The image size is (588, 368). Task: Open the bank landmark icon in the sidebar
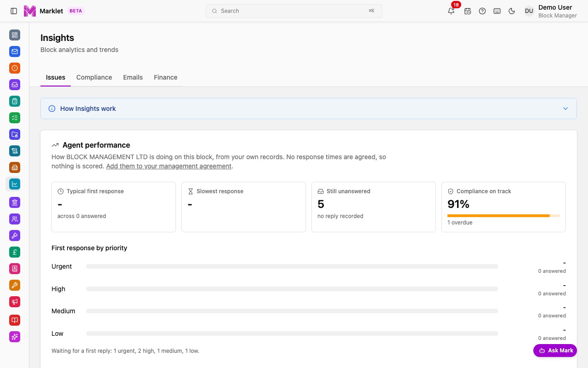coord(15,202)
